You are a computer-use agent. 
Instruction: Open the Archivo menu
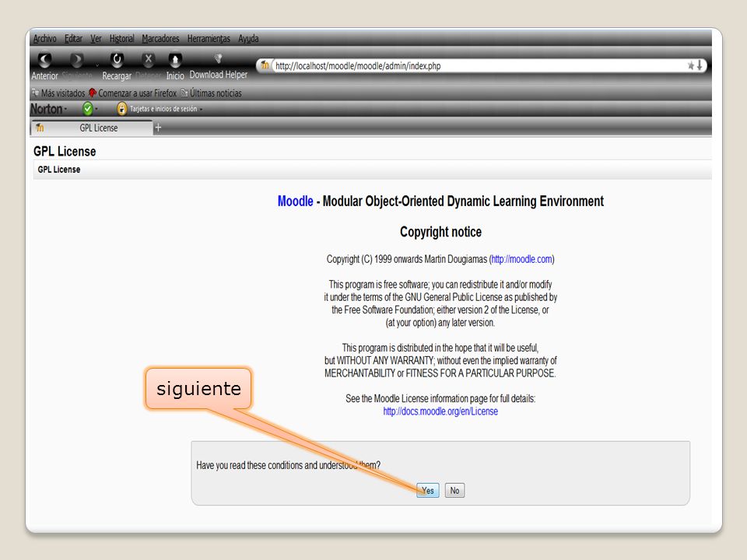45,39
